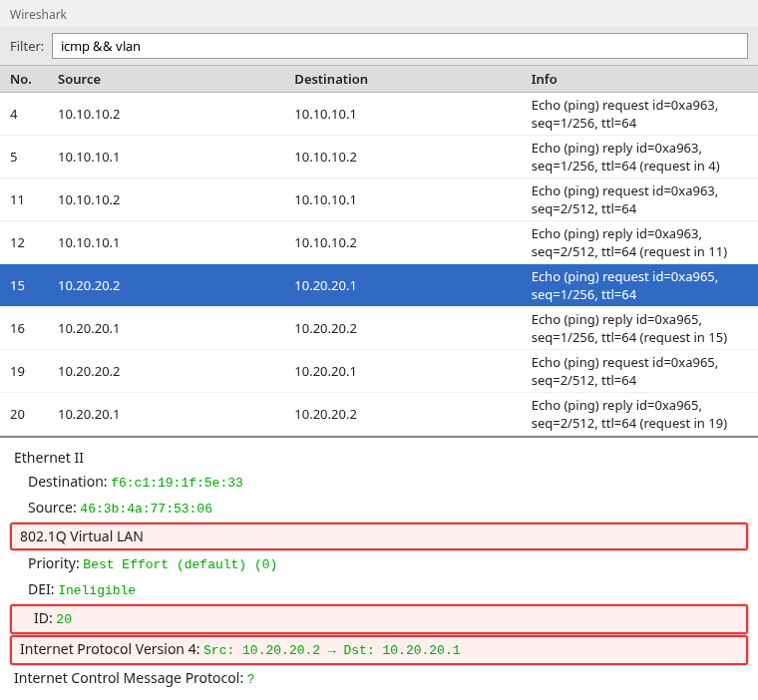Click Destination MAC f6:c1:19:1f:5e:33
The width and height of the screenshot is (758, 700).
click(x=177, y=483)
